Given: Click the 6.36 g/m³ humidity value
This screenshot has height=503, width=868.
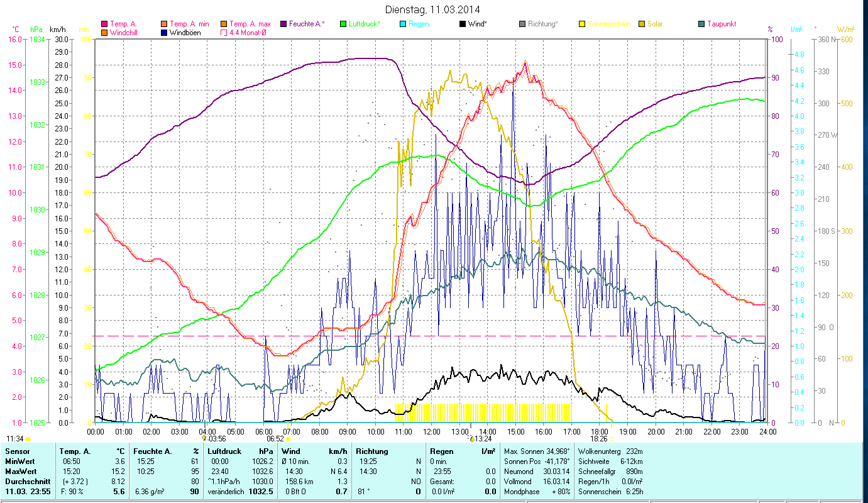Looking at the screenshot, I should [x=148, y=491].
